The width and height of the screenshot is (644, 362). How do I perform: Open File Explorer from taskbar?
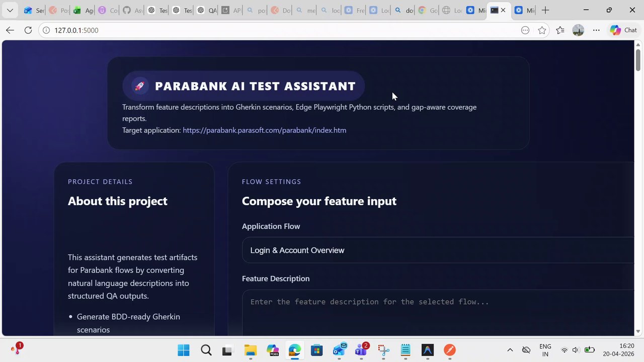250,350
